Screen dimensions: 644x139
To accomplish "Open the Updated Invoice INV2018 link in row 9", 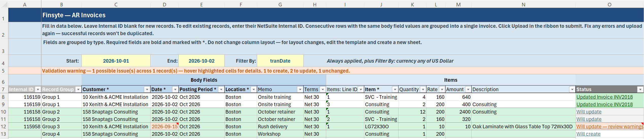I will click(x=604, y=104).
